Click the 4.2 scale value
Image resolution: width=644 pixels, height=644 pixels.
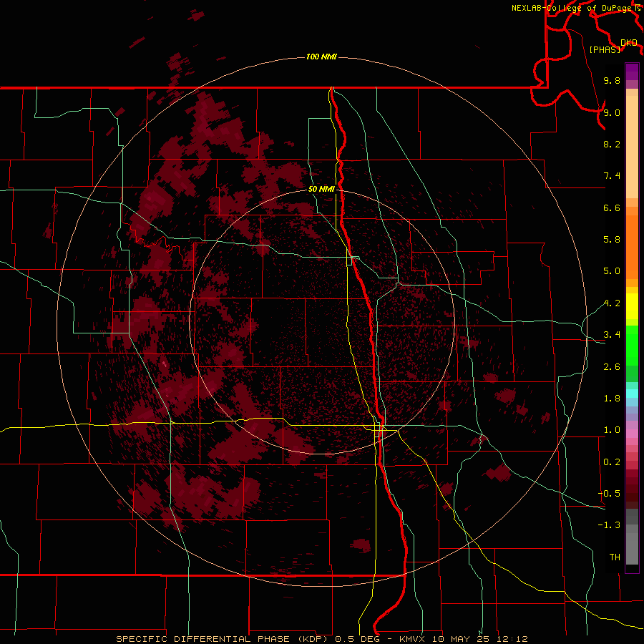[612, 303]
